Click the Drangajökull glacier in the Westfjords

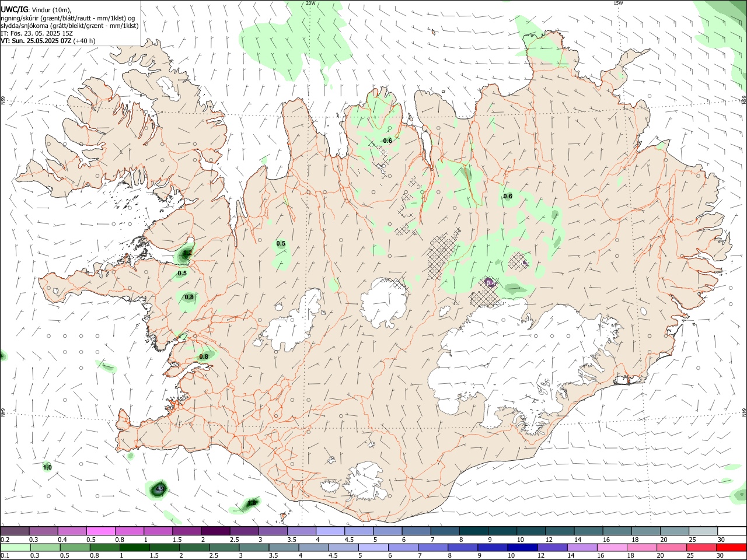pyautogui.click(x=168, y=89)
